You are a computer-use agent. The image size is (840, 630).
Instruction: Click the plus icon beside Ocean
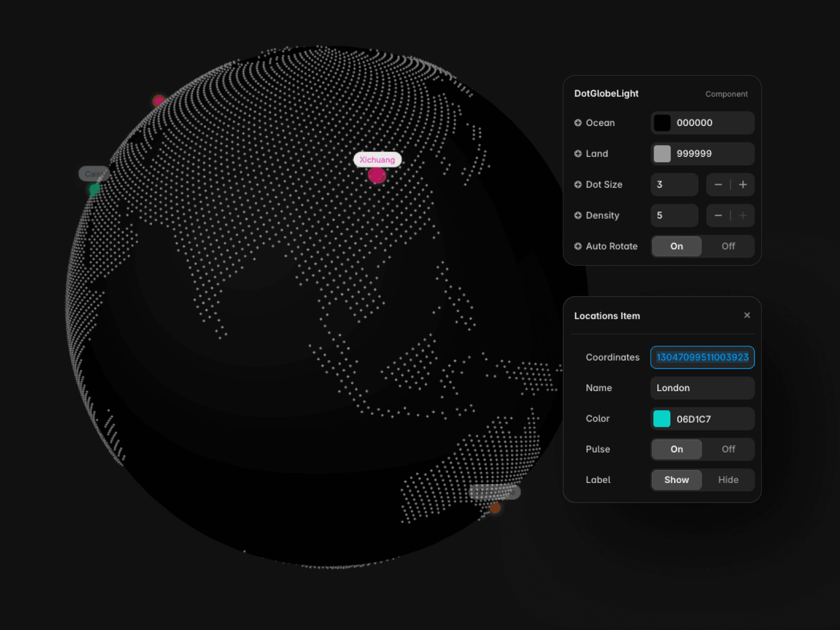pos(577,123)
